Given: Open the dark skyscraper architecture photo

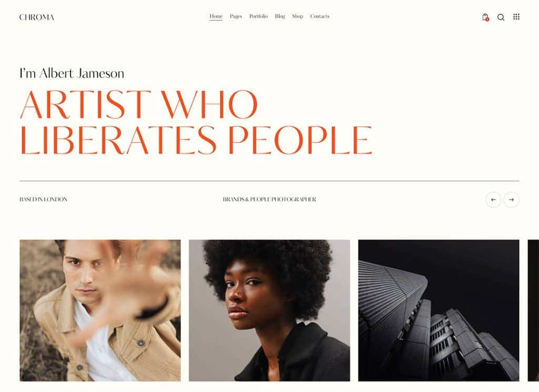Looking at the screenshot, I should [x=438, y=310].
